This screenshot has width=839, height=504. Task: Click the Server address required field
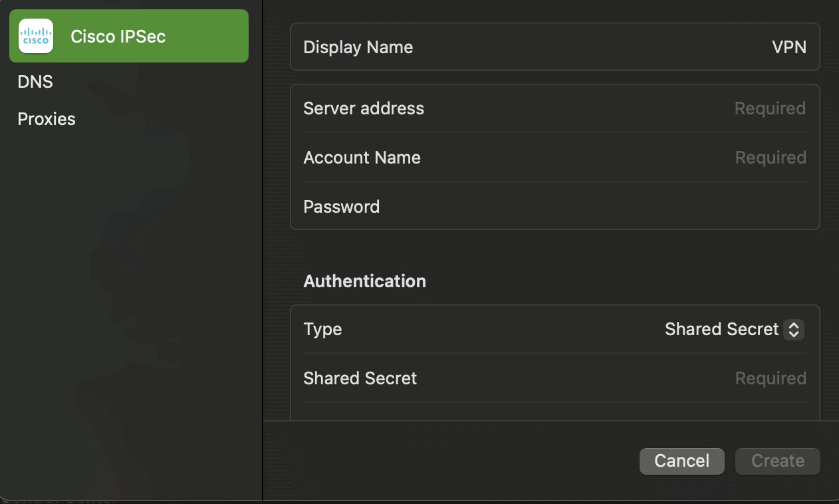pos(554,108)
